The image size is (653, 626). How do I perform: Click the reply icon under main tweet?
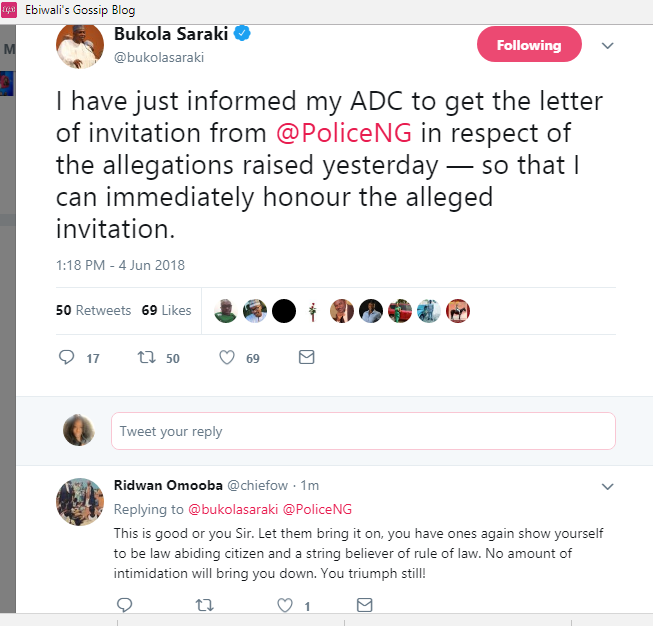pos(68,357)
